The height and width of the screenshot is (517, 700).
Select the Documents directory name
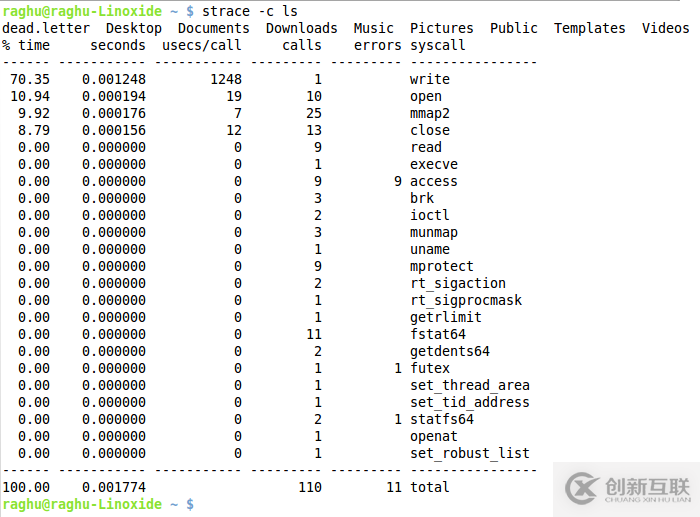(x=213, y=28)
